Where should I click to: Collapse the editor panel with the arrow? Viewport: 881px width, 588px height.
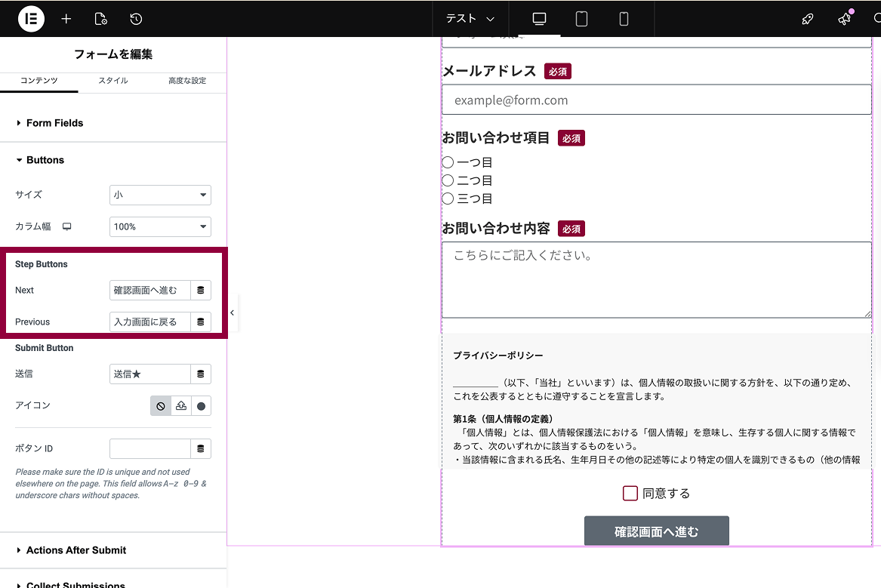[x=232, y=312]
